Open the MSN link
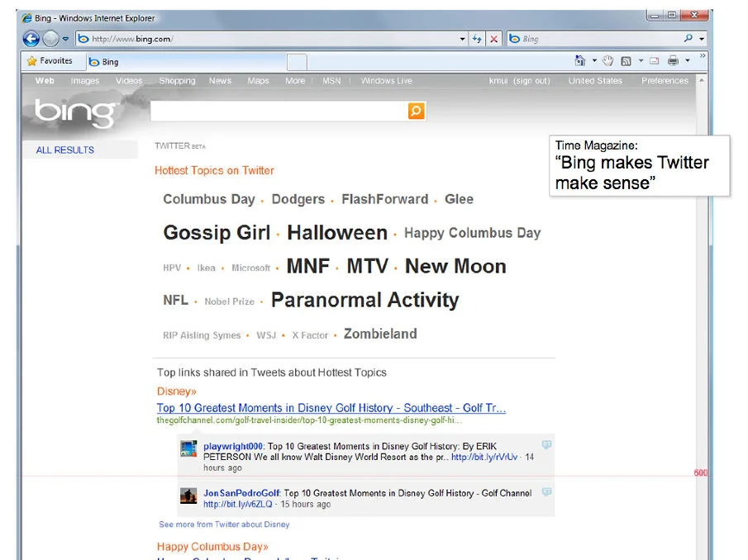The image size is (748, 560). (x=331, y=81)
